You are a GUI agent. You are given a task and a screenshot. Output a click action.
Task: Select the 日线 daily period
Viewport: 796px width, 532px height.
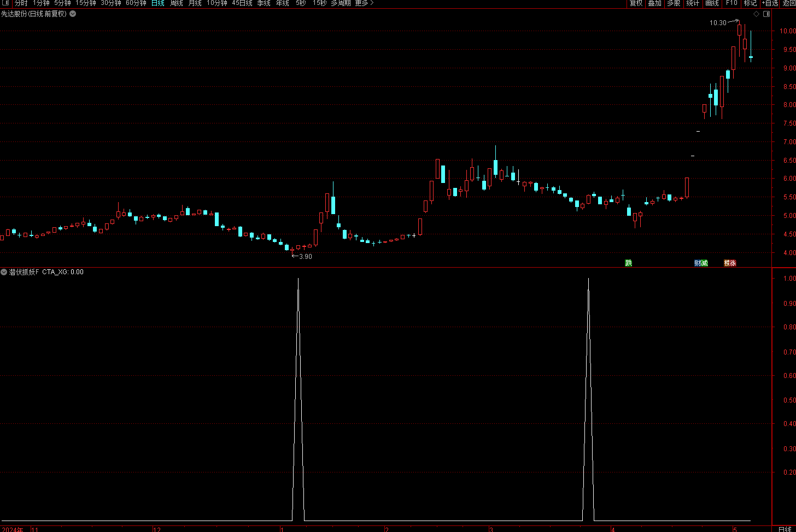(x=158, y=3)
